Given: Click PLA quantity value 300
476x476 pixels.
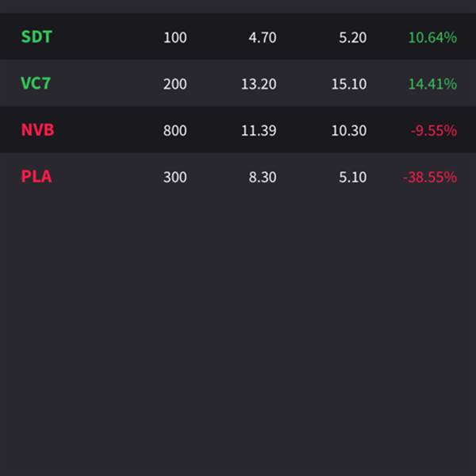Looking at the screenshot, I should 175,177.
